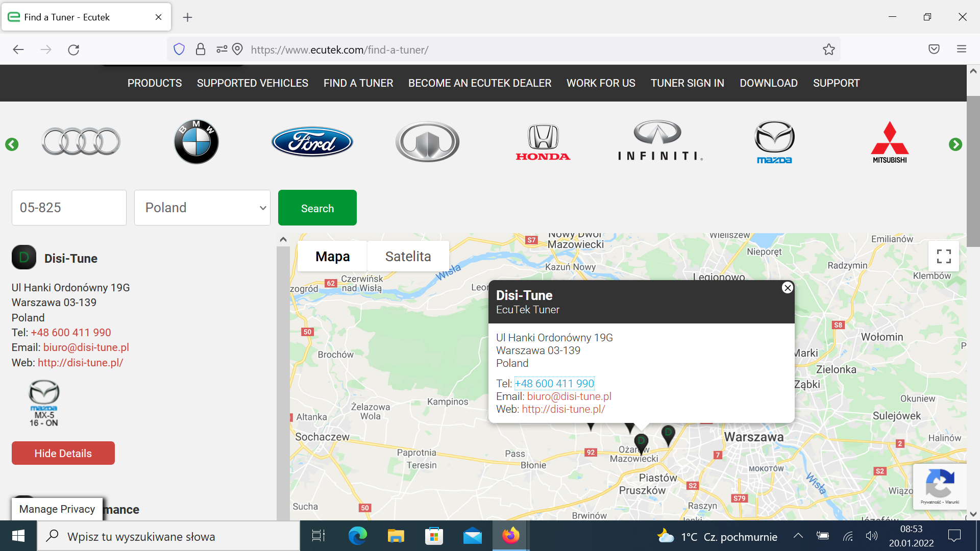Click the map pin near Ożarów Mazowiecki
The height and width of the screenshot is (551, 980).
(x=641, y=443)
